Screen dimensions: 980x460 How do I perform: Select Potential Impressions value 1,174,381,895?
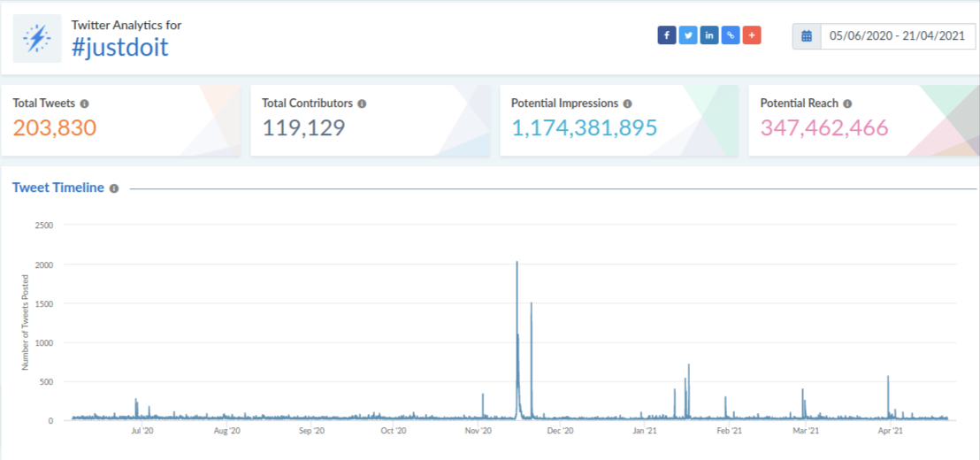click(585, 128)
